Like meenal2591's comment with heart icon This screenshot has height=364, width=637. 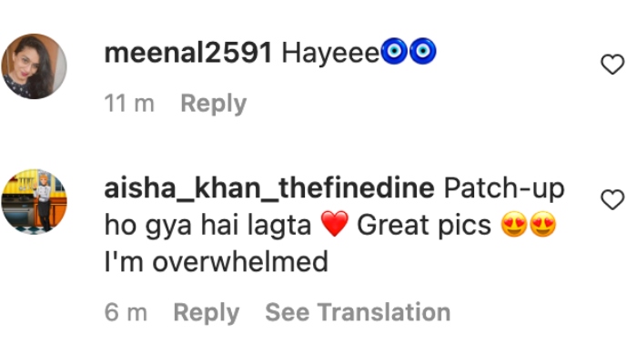612,65
